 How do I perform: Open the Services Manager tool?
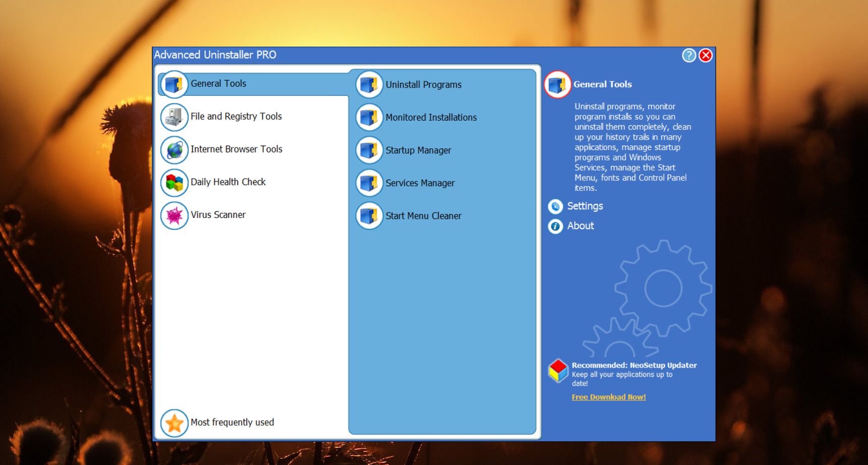[x=420, y=183]
